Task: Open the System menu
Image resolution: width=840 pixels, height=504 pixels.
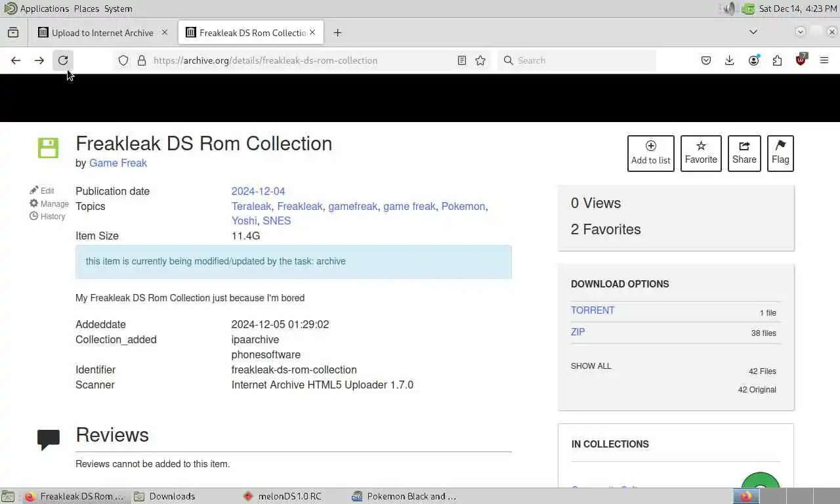Action: (118, 9)
